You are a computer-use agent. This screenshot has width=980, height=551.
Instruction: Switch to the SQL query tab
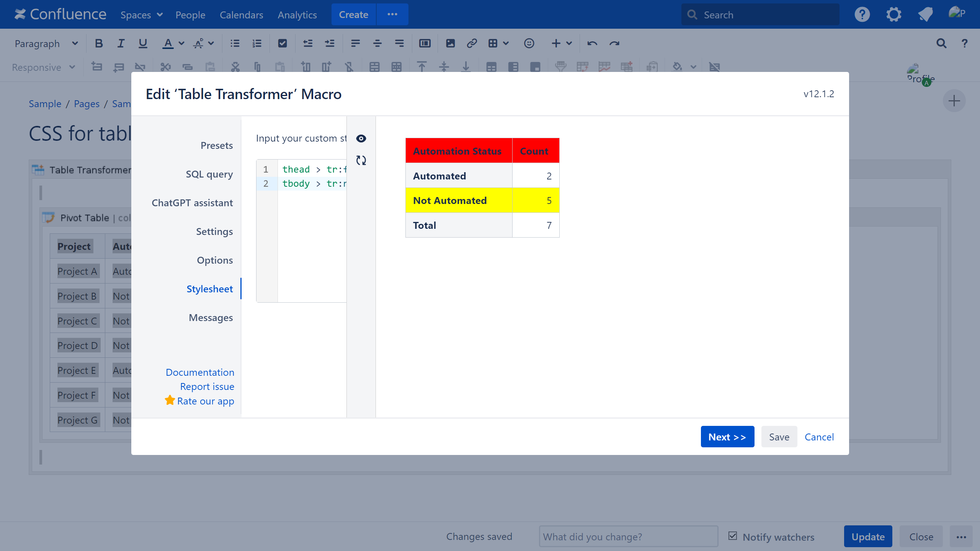pos(209,174)
